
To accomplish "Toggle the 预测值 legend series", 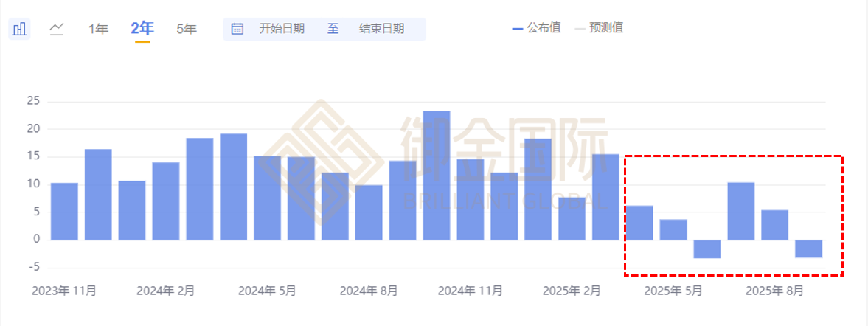I will tap(606, 28).
